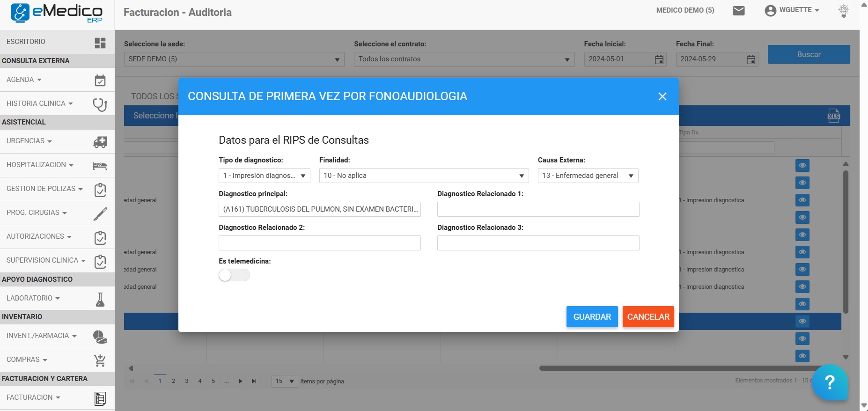Screen dimensions: 868x411
Task: Click the Autorizaciones clipboard icon
Action: 100,237
